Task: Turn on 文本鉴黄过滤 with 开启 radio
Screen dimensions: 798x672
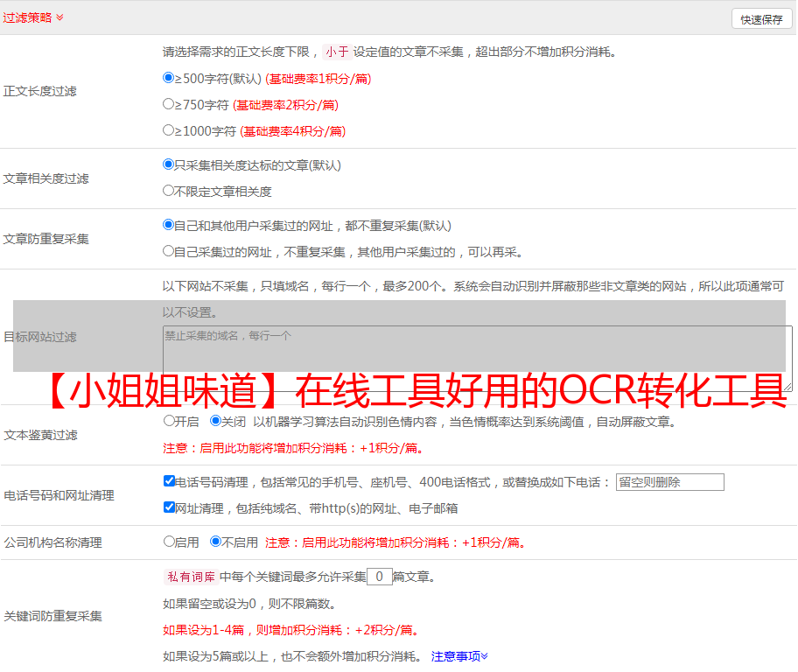Action: 170,421
